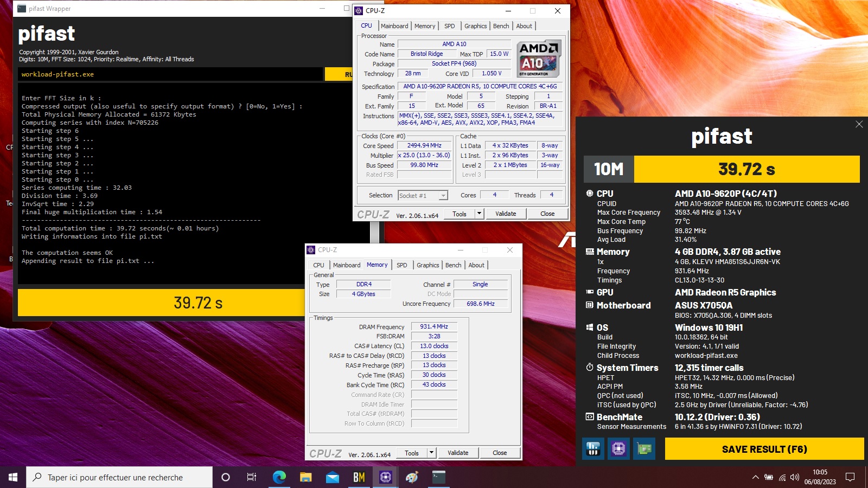Click the Motherboard section icon in BenchMate

pos(590,305)
